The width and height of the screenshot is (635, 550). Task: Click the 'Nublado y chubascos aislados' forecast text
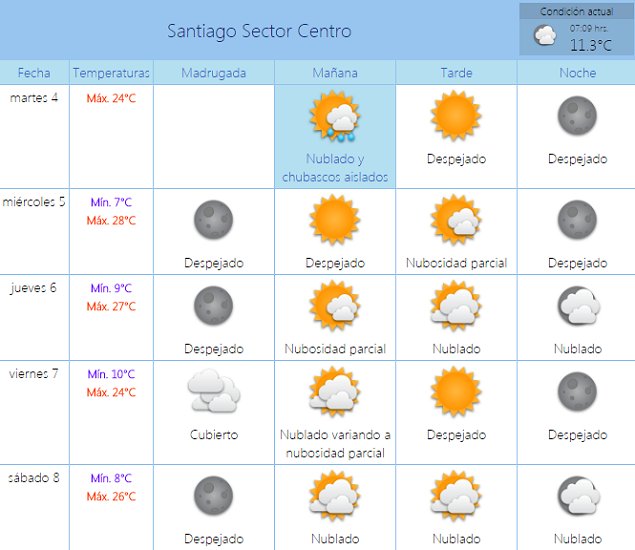pos(334,168)
